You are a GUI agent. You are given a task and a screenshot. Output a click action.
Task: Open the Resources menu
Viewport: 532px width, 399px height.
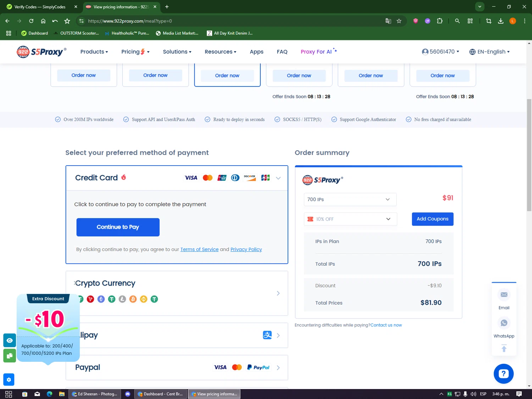(220, 52)
